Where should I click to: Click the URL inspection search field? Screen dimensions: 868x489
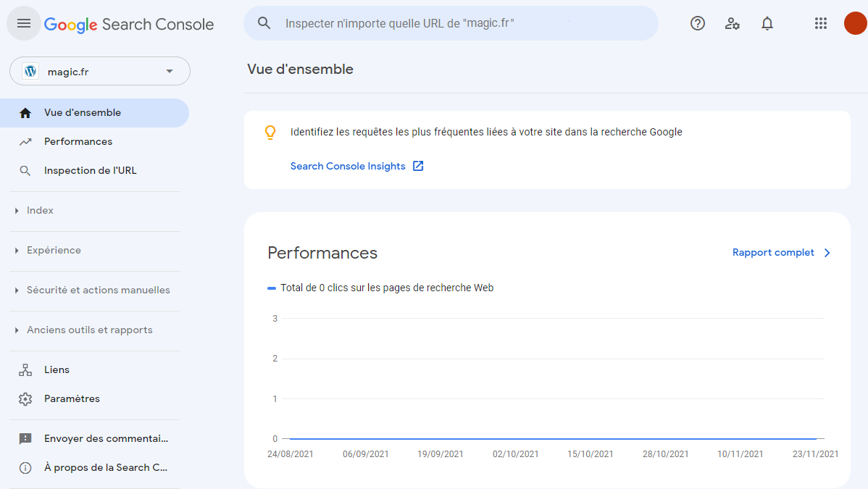tap(451, 23)
